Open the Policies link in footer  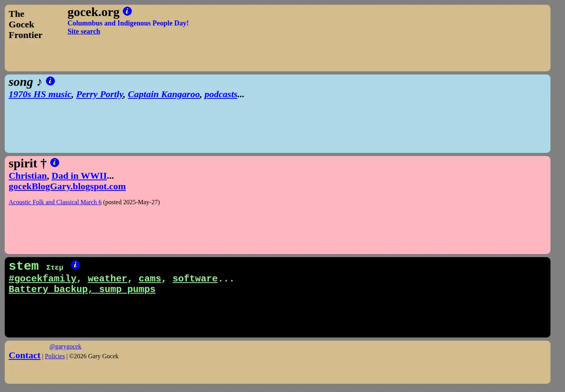tap(55, 356)
